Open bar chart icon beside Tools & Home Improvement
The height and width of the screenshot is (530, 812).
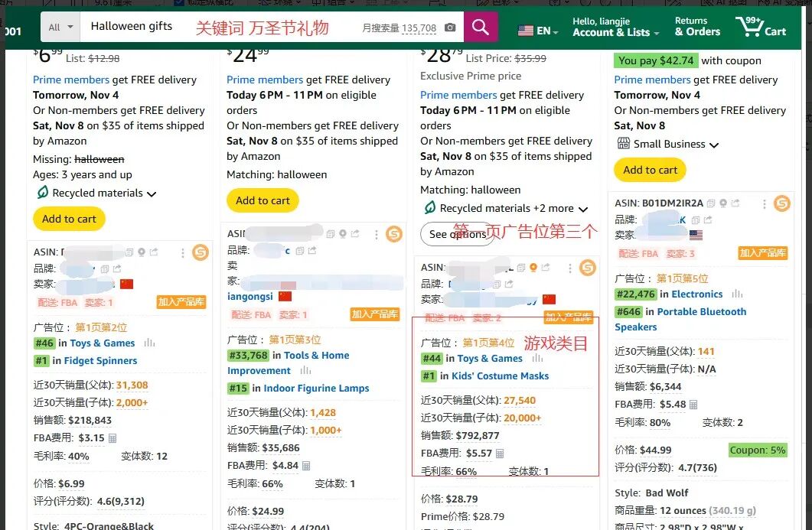[x=305, y=371]
